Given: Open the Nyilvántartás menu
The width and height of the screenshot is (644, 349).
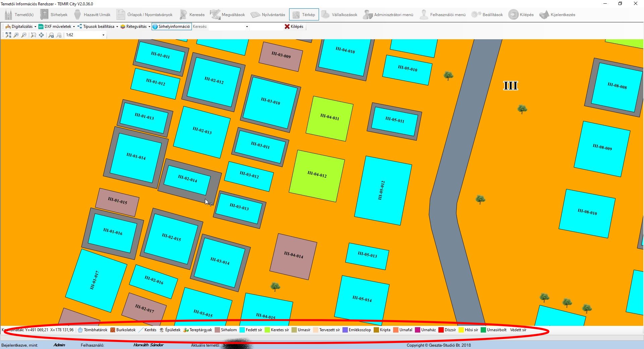Looking at the screenshot, I should coord(268,15).
